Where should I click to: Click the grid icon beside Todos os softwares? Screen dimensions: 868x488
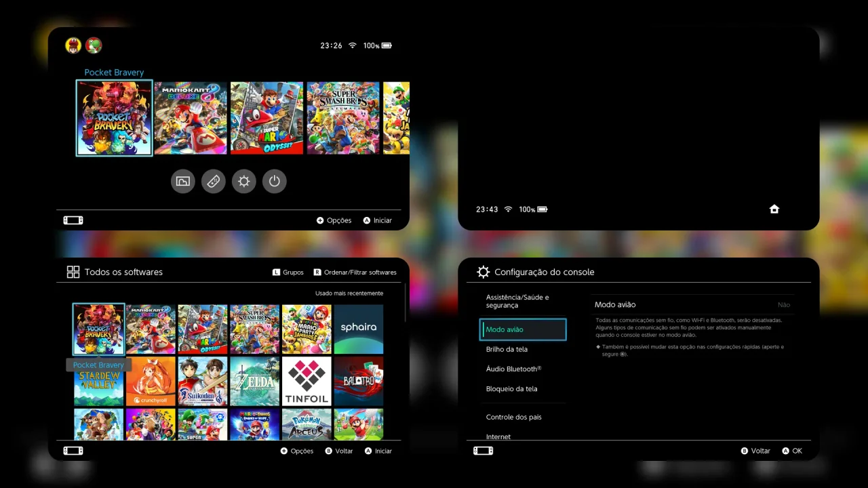73,271
